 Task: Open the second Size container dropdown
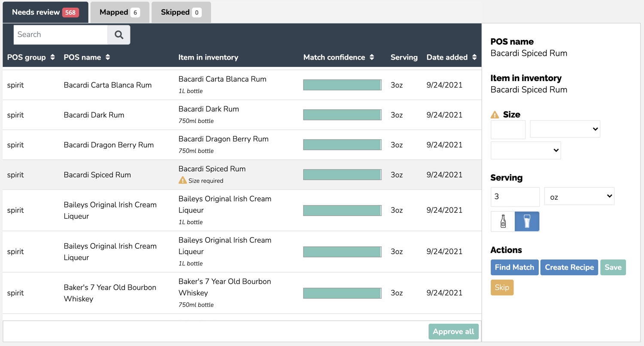(526, 150)
